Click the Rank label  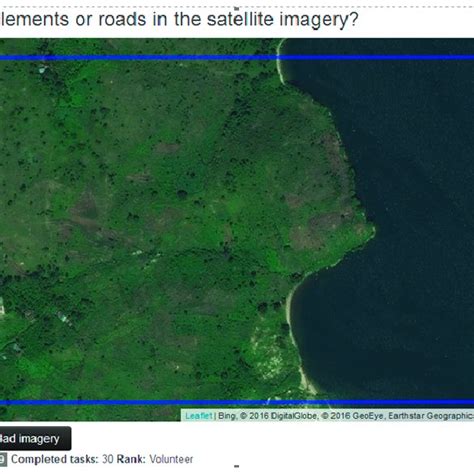pos(131,459)
